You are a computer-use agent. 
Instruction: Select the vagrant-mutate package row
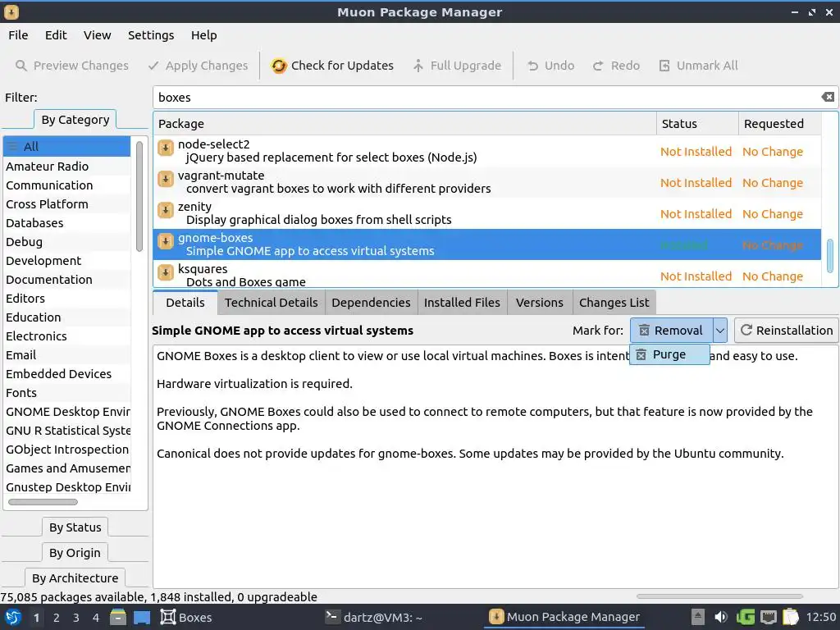[x=487, y=182]
